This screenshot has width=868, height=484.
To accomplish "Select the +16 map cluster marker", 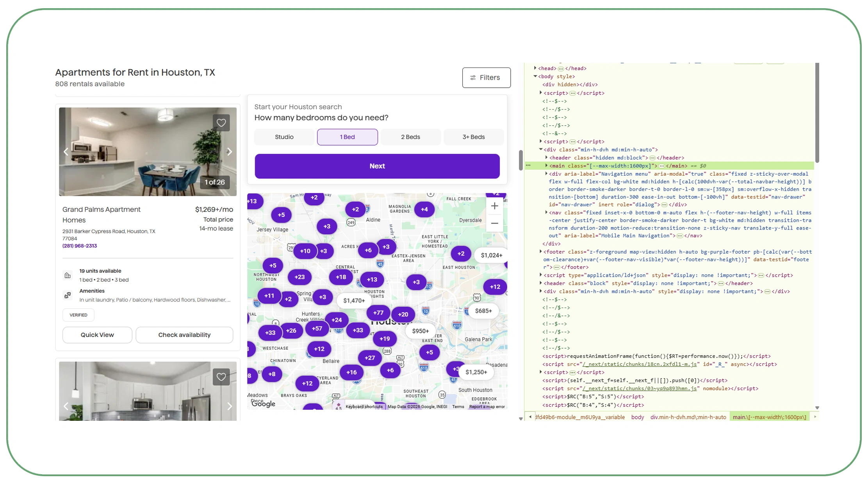I will point(351,372).
